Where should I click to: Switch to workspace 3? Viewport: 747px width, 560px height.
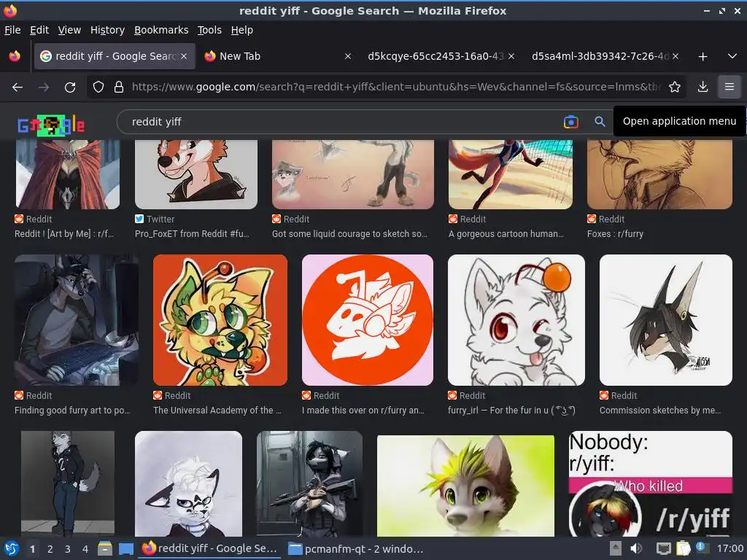[67, 549]
